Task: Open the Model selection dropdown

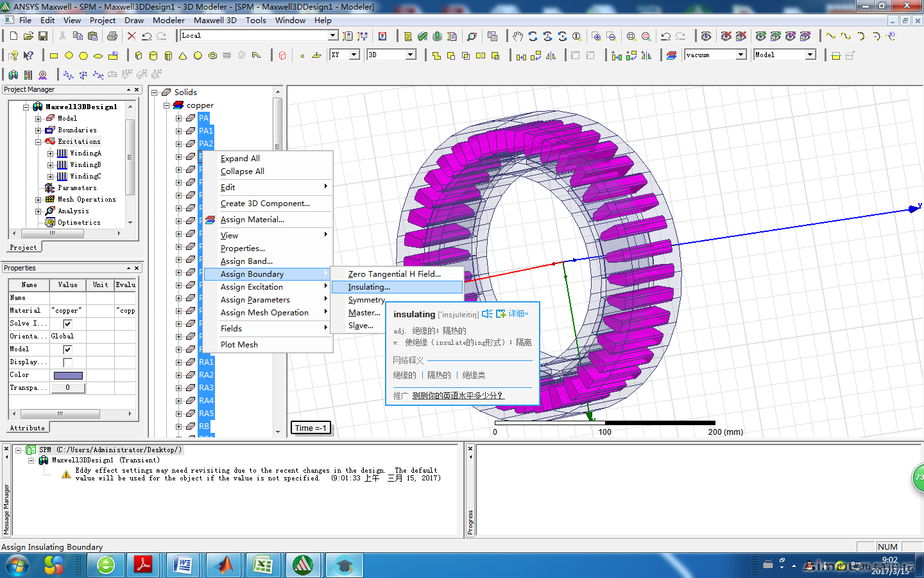Action: coord(810,55)
